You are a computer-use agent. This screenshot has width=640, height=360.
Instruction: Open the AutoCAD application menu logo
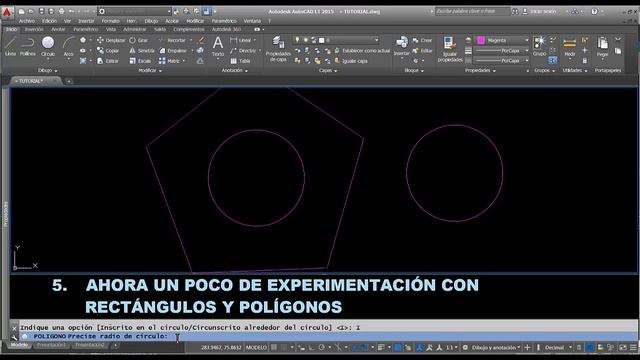click(x=7, y=12)
